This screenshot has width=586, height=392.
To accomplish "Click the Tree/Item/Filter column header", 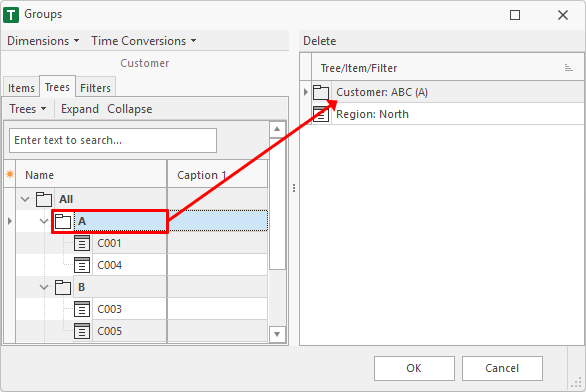I will [x=447, y=68].
